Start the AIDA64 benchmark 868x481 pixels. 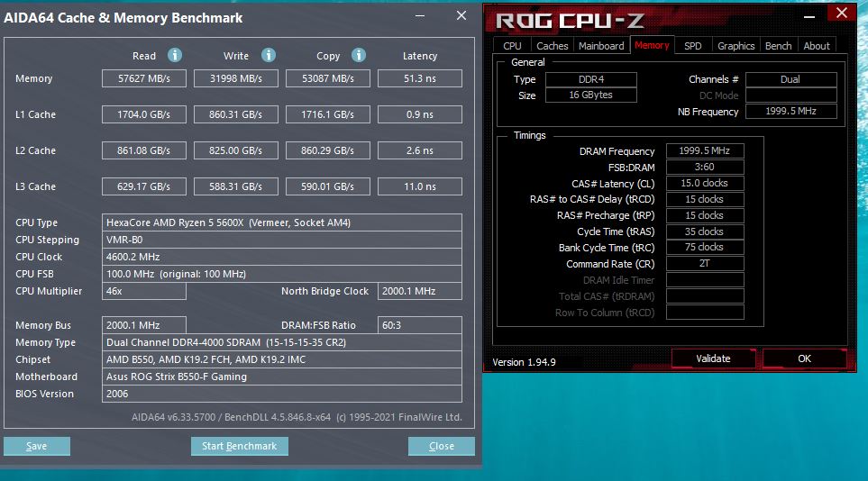coord(239,446)
